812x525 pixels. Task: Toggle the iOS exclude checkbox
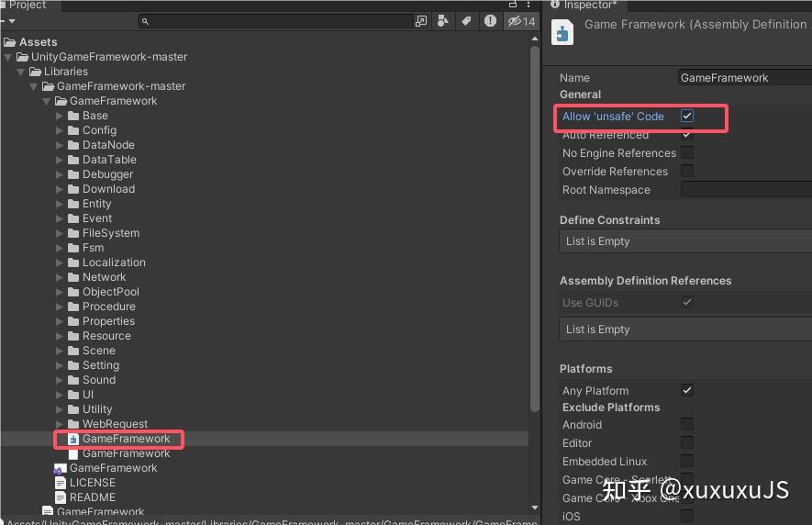687,516
